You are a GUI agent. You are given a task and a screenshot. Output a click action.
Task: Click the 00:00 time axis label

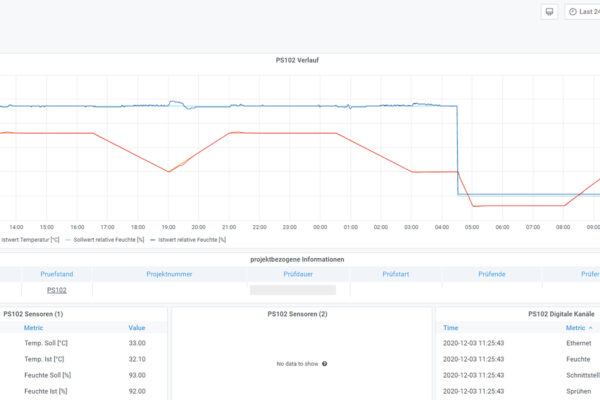[320, 227]
